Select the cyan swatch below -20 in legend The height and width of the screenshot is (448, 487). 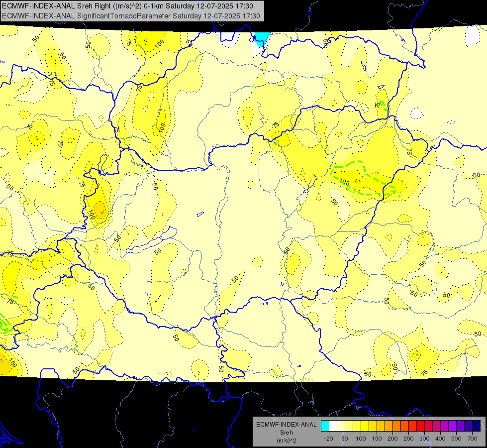pos(325,426)
